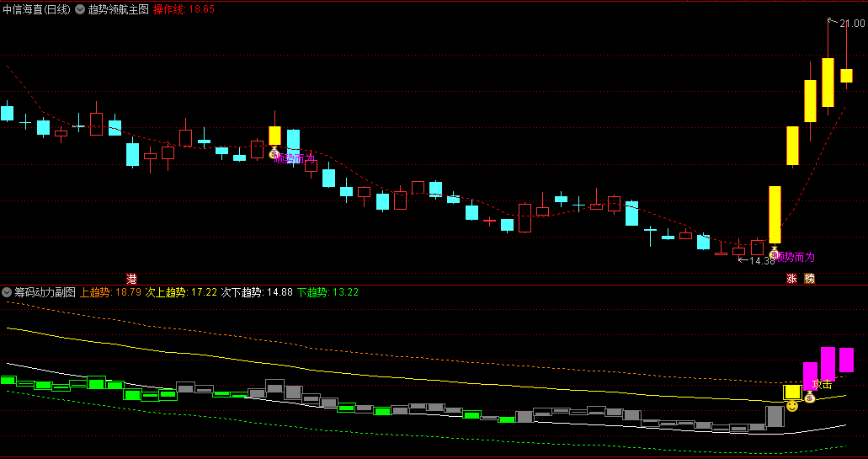This screenshot has height=459, width=868.
Task: Click the 次上趋势: 17.22 value
Action: point(181,292)
